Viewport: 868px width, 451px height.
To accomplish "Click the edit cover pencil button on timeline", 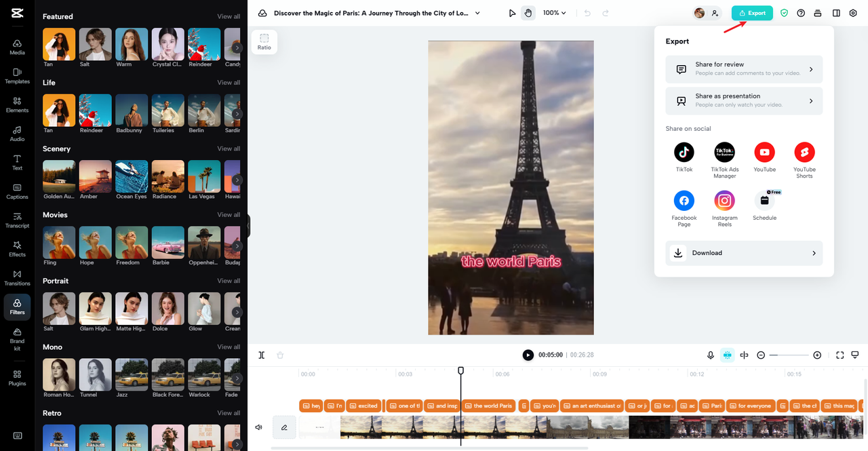I will tap(284, 427).
